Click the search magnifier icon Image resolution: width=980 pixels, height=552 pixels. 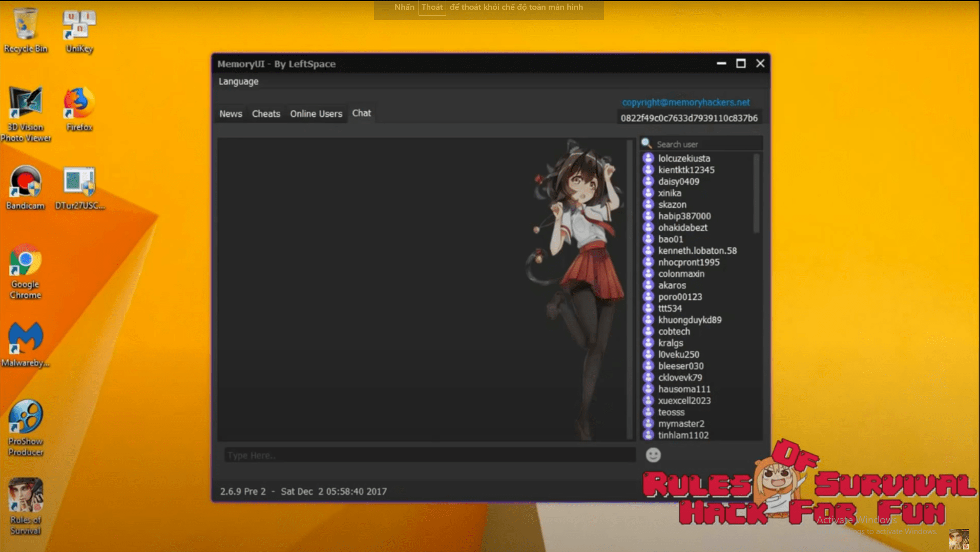coord(647,144)
